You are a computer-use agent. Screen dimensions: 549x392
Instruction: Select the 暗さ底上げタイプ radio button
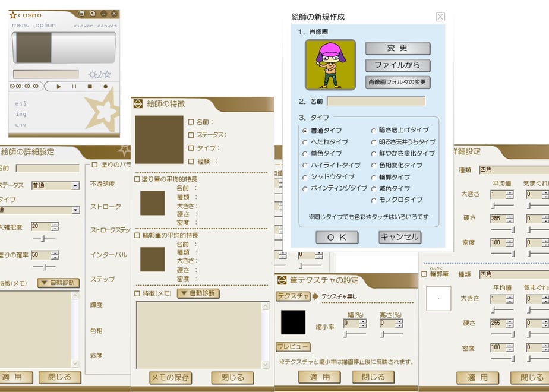(x=373, y=131)
